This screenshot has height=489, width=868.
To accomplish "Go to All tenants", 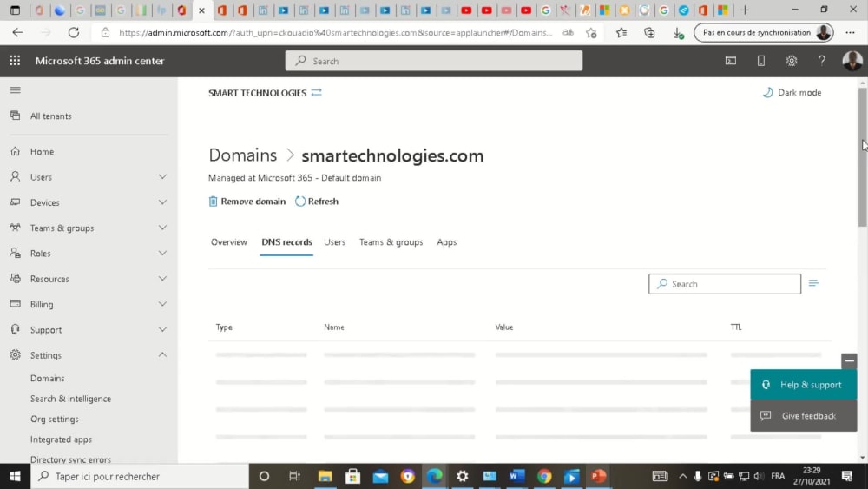I will pos(50,116).
